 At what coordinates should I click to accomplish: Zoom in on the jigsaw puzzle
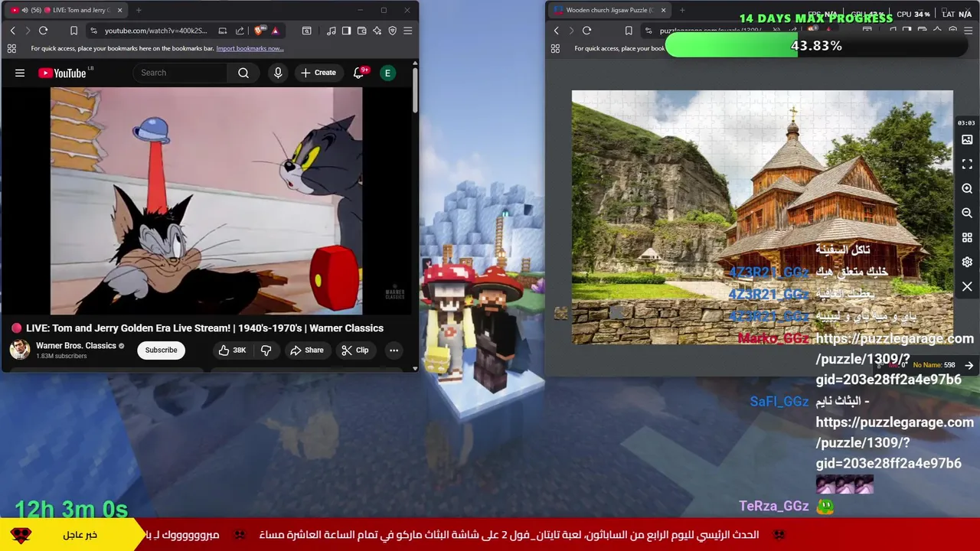pyautogui.click(x=967, y=189)
